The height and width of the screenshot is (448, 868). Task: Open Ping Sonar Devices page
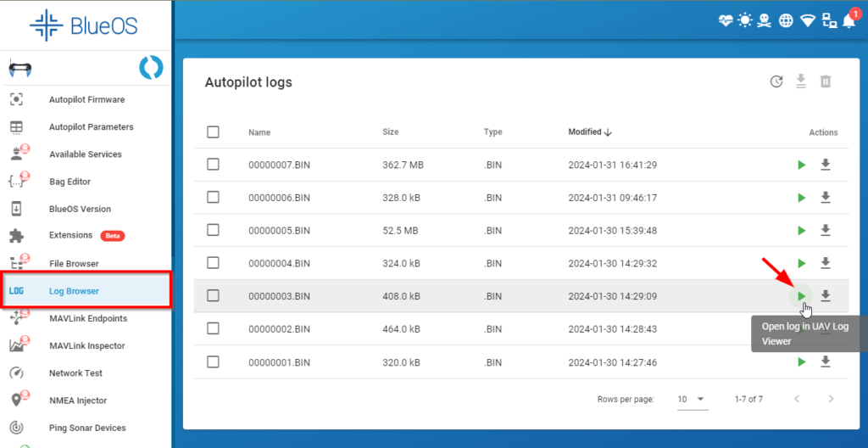(x=86, y=428)
